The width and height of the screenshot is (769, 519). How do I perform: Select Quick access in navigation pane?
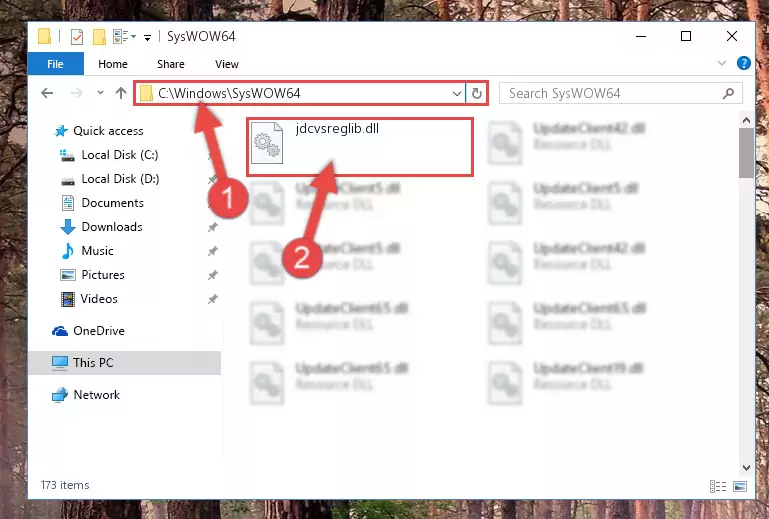[x=108, y=131]
